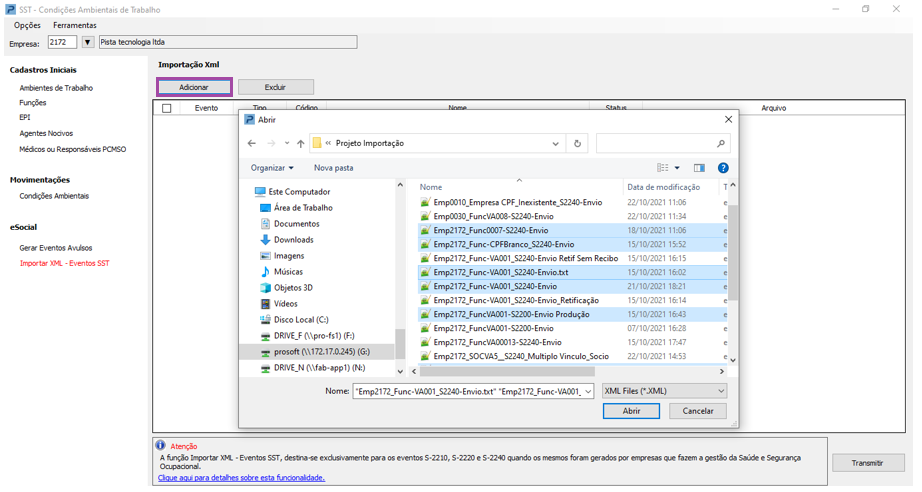Viewport: 922px width, 492px height.
Task: Open Downloads folder in navigation pane
Action: tap(293, 240)
